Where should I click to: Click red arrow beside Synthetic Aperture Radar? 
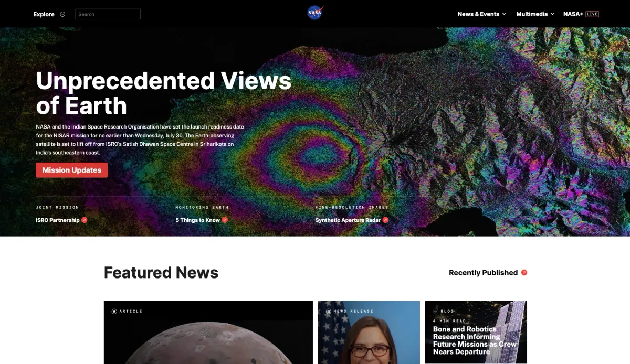(x=385, y=220)
